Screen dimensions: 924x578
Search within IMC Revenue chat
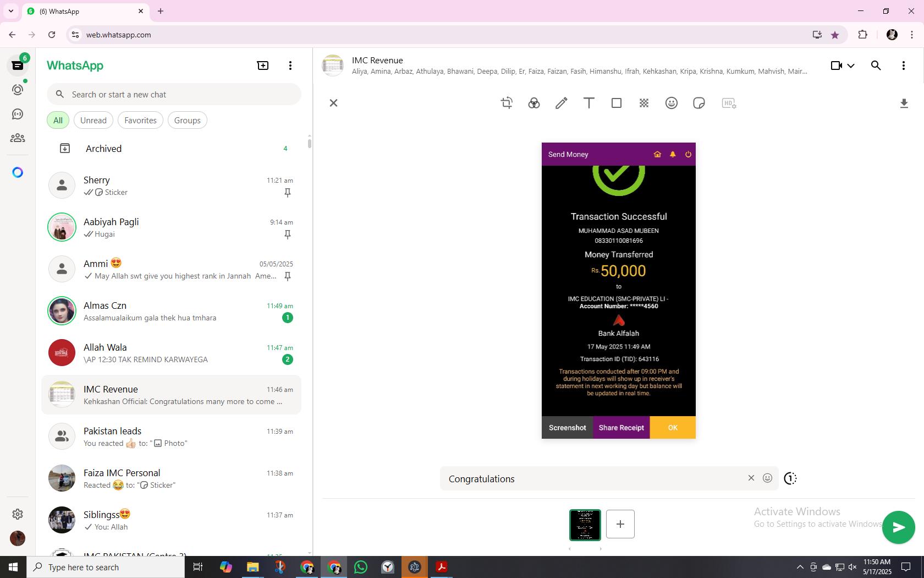(x=876, y=66)
